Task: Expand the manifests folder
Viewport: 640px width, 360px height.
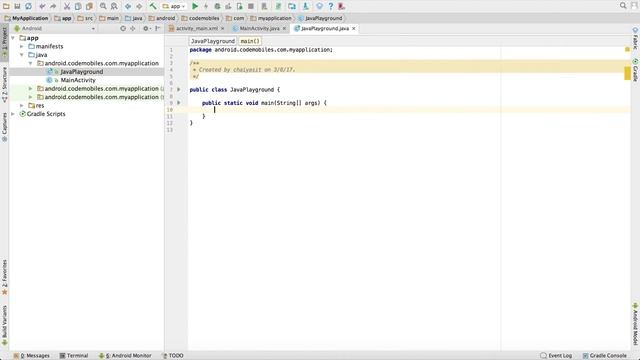Action: [x=22, y=47]
